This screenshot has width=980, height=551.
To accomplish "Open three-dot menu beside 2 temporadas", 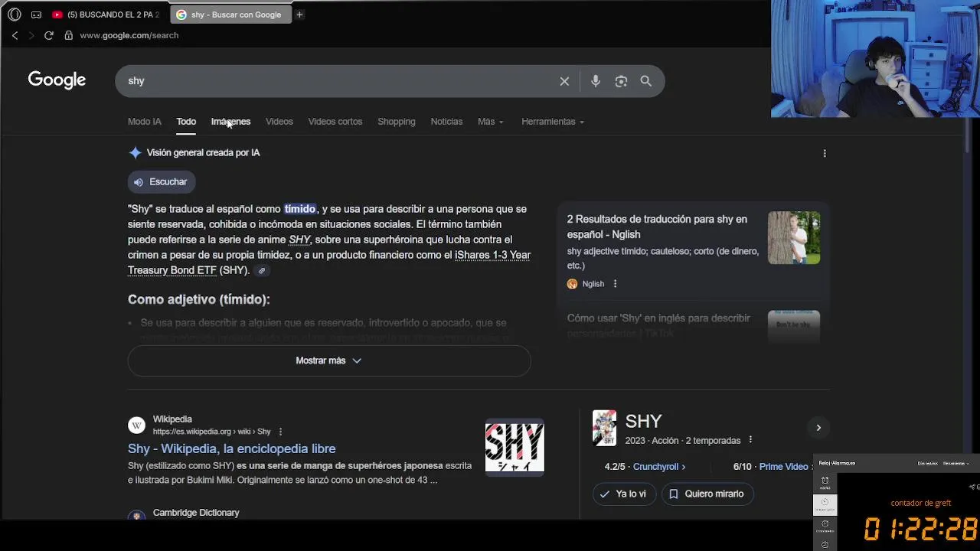I will [750, 440].
